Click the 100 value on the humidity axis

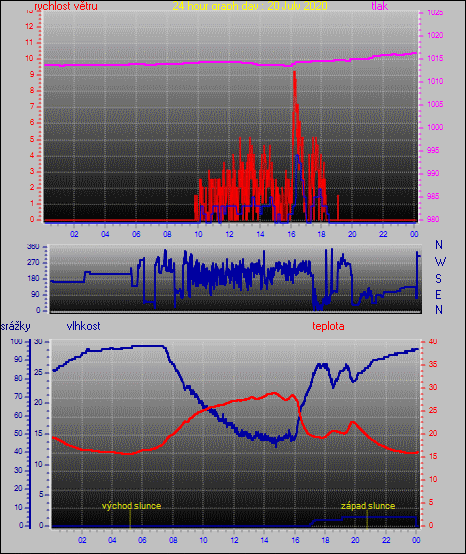coord(17,342)
